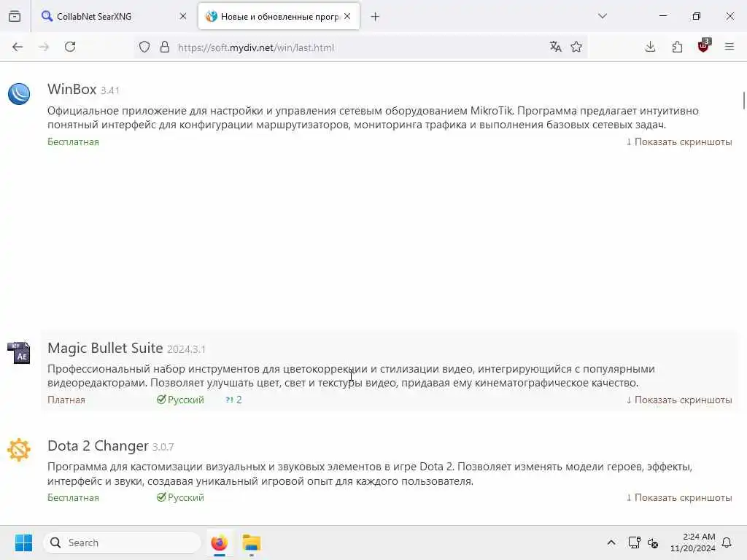Select the Новые и обновленные tab
Screen dimensions: 747x560
point(279,16)
